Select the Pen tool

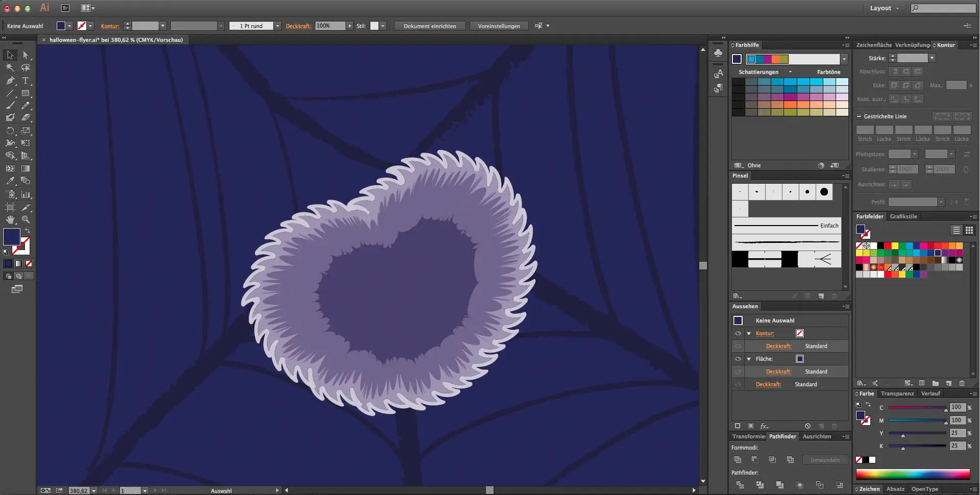[10, 81]
